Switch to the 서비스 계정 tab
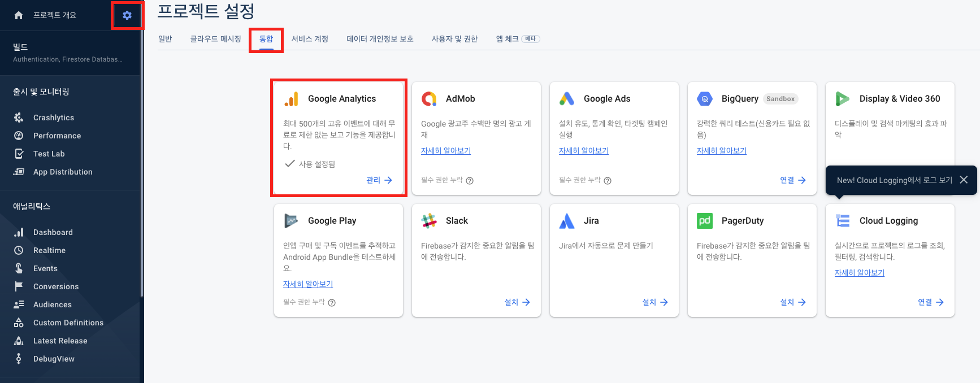 coord(310,39)
